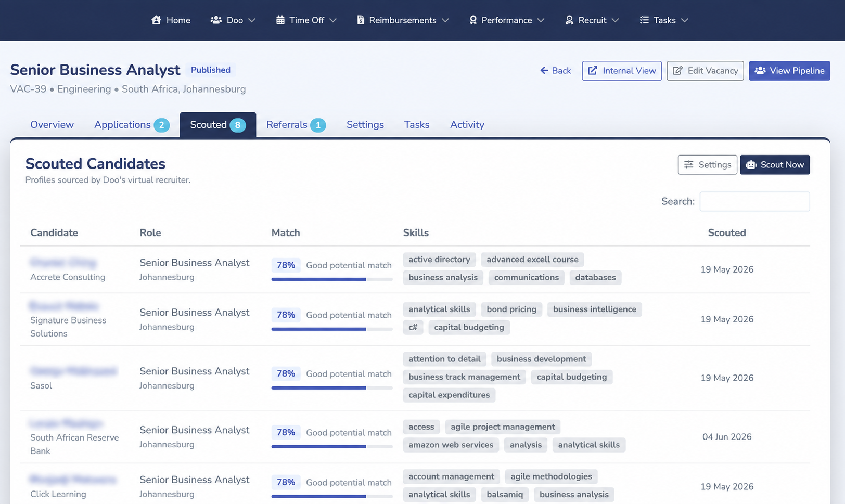Open blurred candidate name at Click Learning

73,480
